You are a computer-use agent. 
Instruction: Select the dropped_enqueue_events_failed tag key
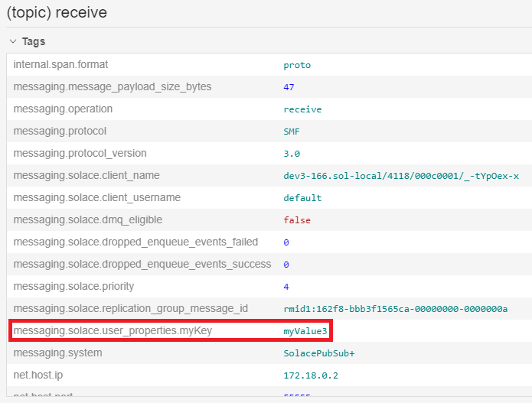click(135, 242)
